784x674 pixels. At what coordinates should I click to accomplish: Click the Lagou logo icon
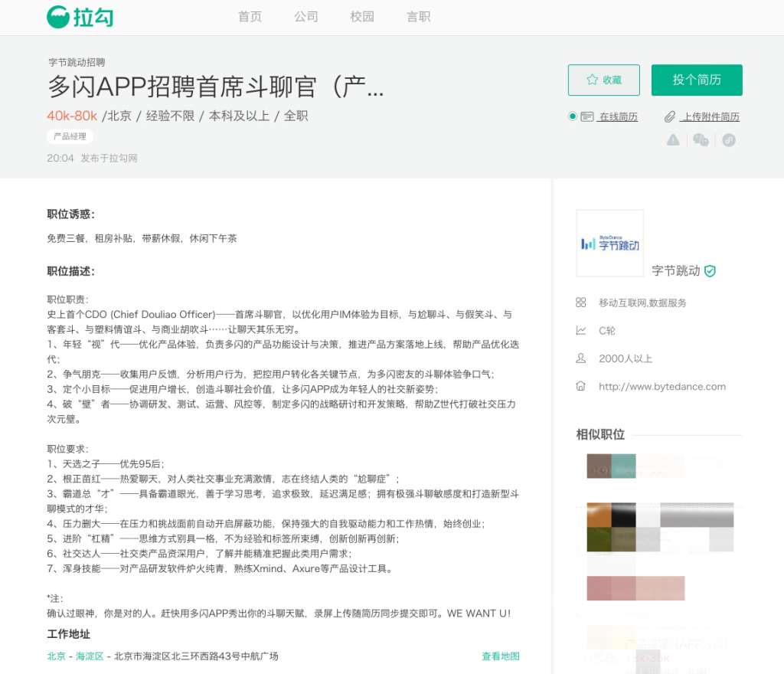pos(58,17)
